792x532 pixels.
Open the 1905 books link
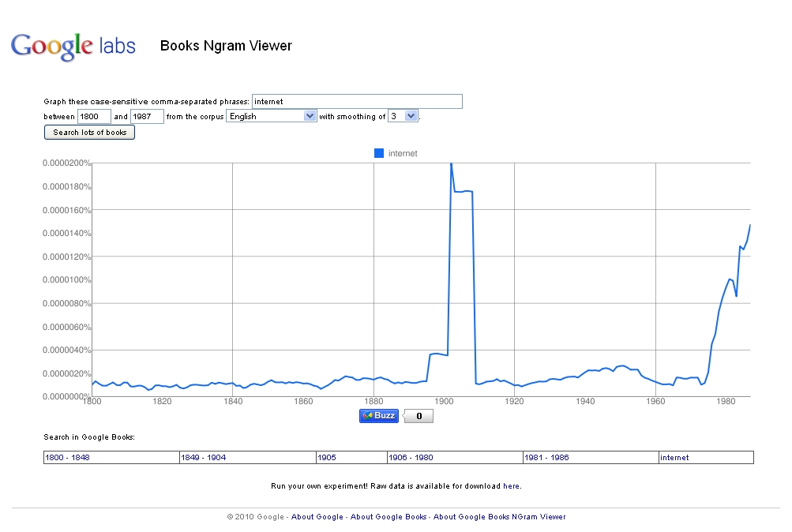(x=327, y=458)
